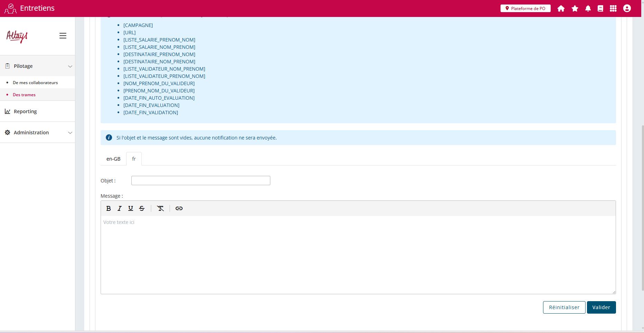Image resolution: width=644 pixels, height=333 pixels.
Task: Clear text formatting in message editor
Action: pyautogui.click(x=160, y=208)
